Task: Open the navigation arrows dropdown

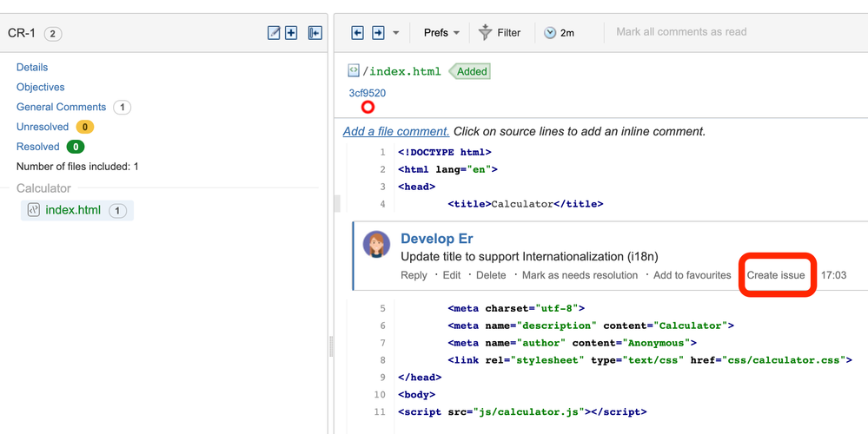Action: click(x=396, y=33)
